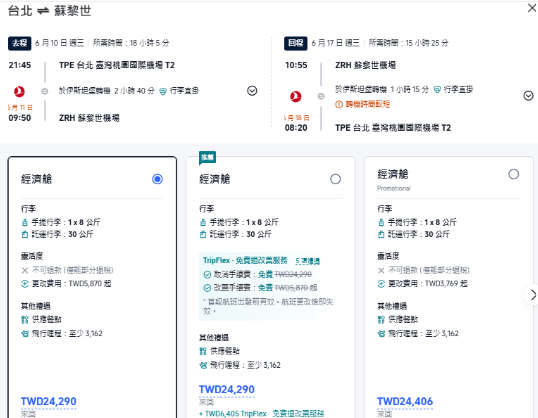Image resolution: width=538 pixels, height=418 pixels.
Task: Click the free change fee check icon
Action: 207,288
